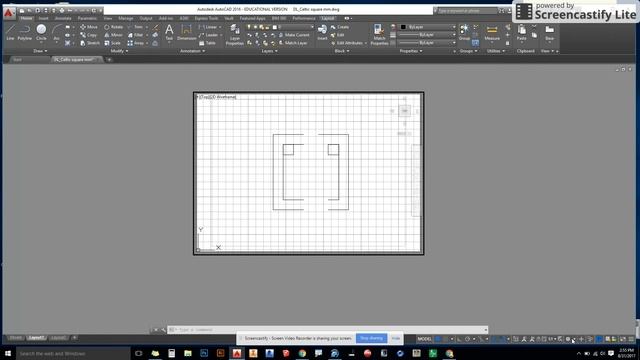This screenshot has height=360, width=640.
Task: Open Task View on taskbar
Action: point(138,353)
